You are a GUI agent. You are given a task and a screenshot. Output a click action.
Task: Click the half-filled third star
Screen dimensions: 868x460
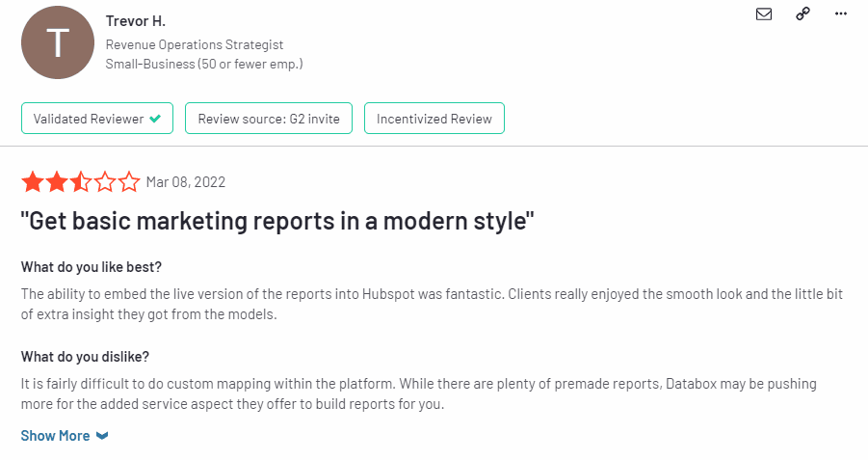click(x=81, y=182)
